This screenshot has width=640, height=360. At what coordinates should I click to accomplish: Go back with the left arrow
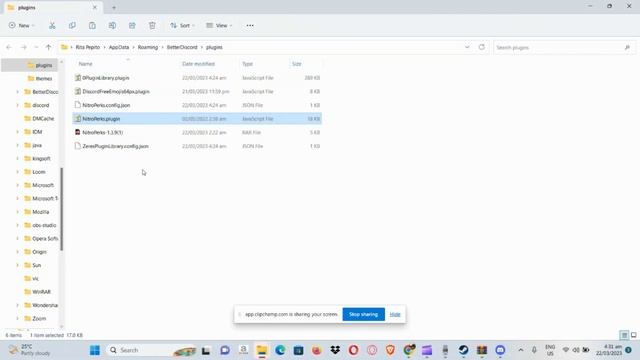(x=9, y=47)
